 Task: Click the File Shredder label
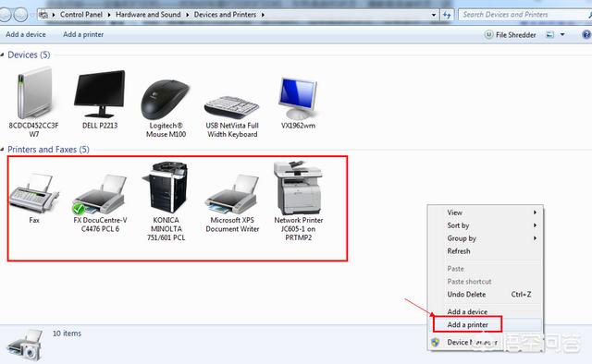516,35
